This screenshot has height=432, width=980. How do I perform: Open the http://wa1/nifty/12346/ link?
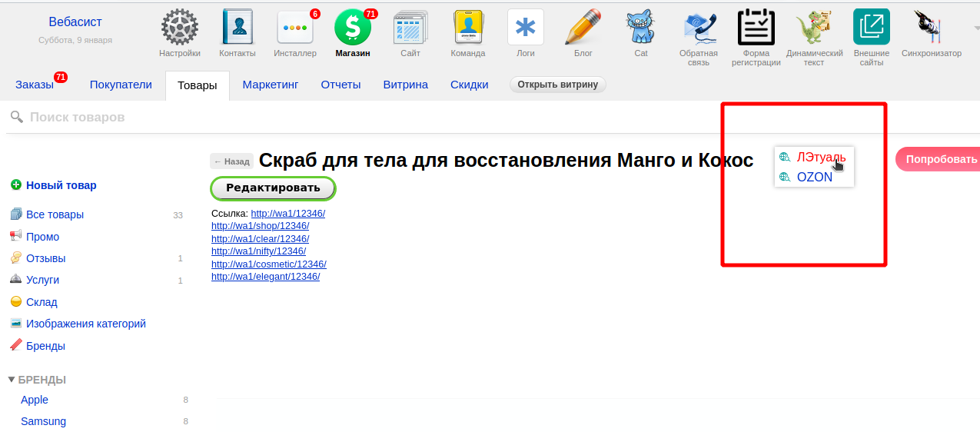click(x=258, y=251)
